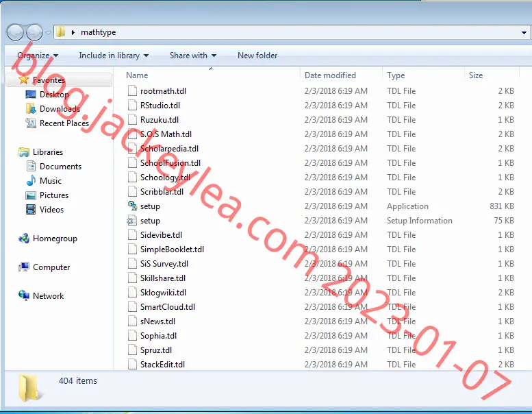Click the Forward navigation arrow button

tap(34, 33)
